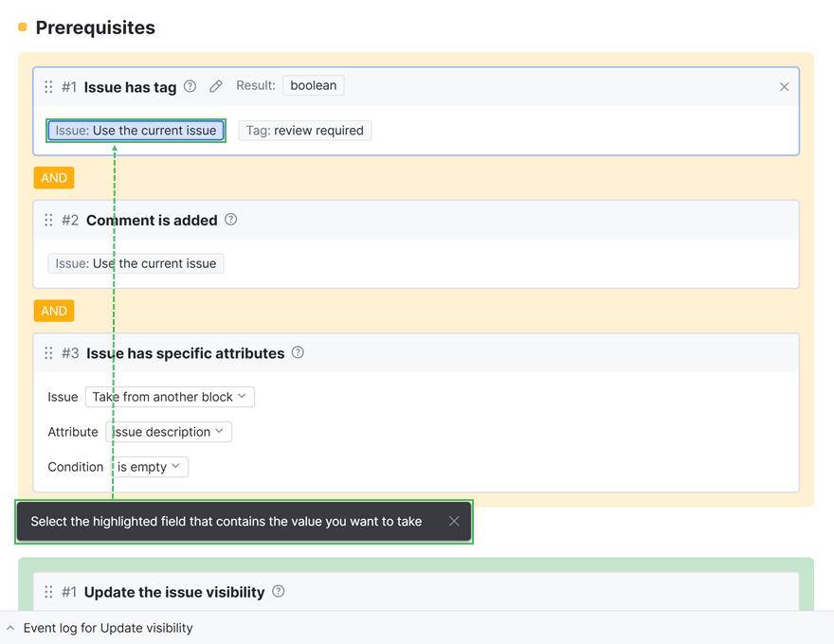The height and width of the screenshot is (644, 834).
Task: Open help for Update the issue visibility
Action: (x=278, y=591)
